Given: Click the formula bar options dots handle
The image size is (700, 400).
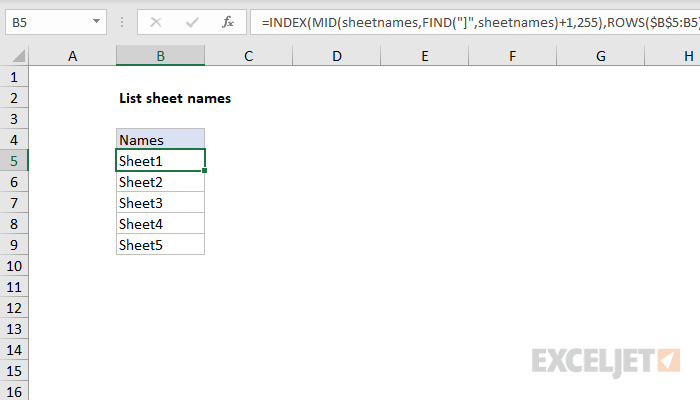Looking at the screenshot, I should pos(122,20).
